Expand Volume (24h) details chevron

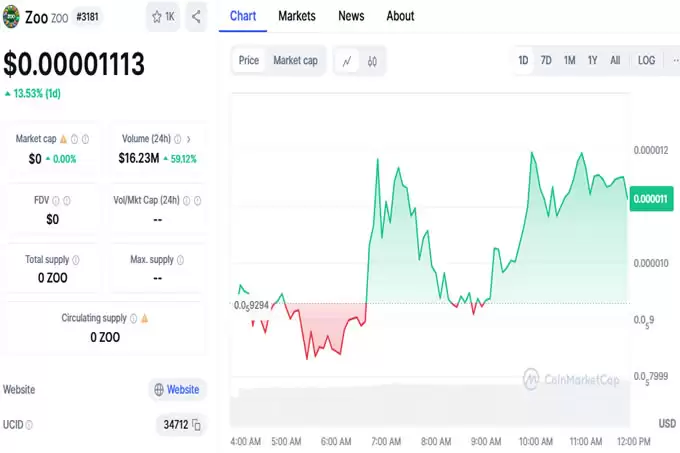tap(188, 139)
